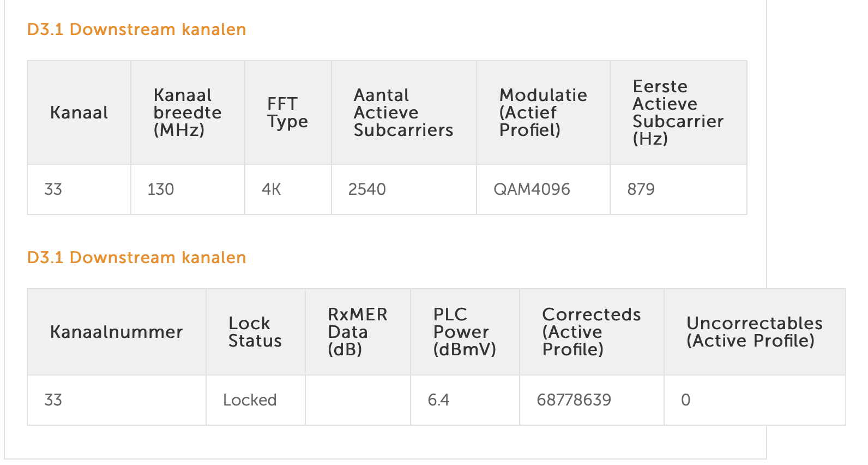Click the FFT Type column header
868x465 pixels.
coord(287,113)
